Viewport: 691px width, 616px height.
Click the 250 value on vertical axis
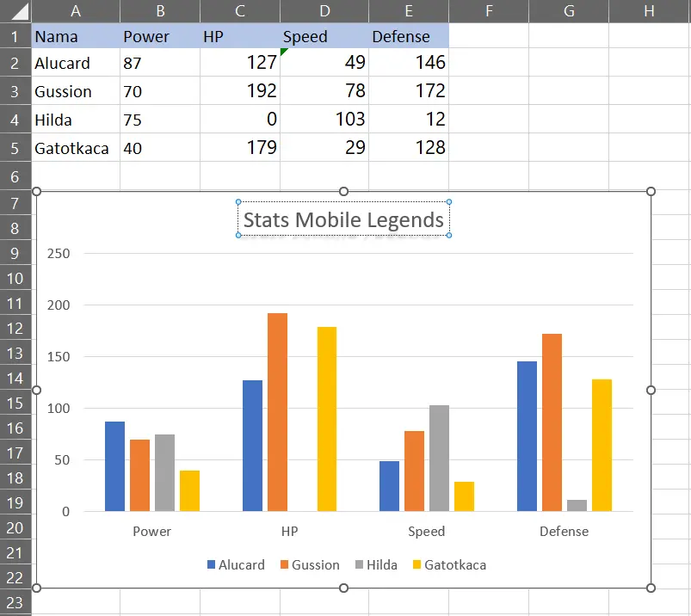coord(59,253)
